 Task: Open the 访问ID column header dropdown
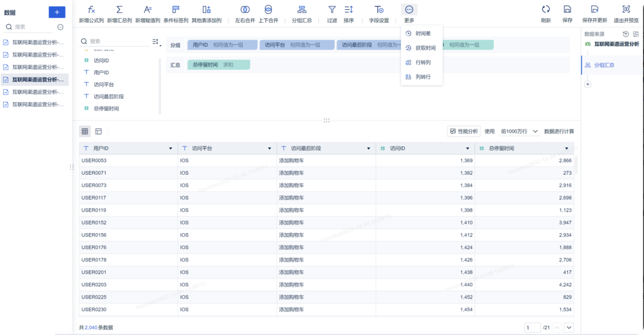(468, 148)
